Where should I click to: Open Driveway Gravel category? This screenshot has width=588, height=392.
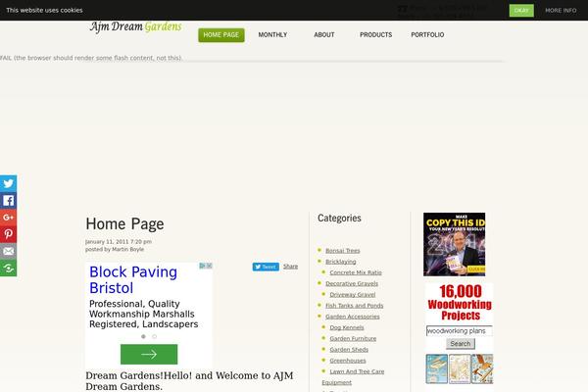353,294
